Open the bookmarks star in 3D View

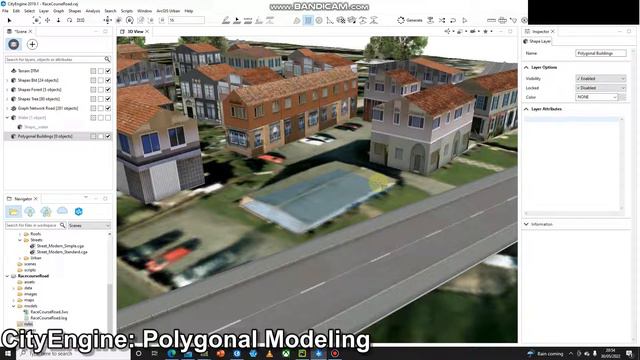point(485,31)
